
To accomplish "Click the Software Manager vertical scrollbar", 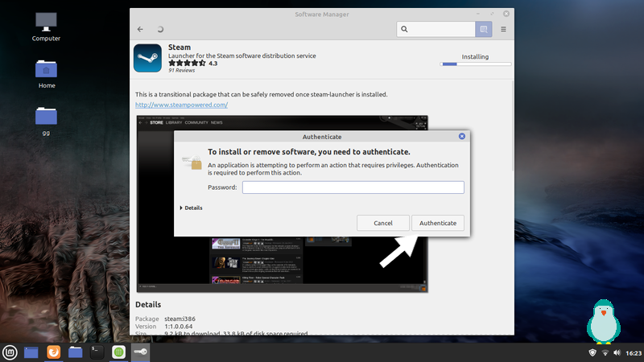I will click(513, 126).
